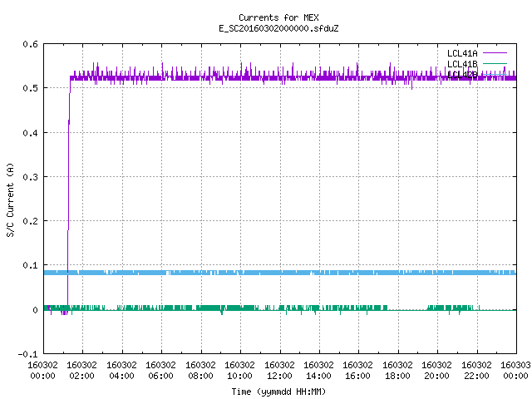Viewport: 532px width, 399px height.
Task: Select the LCL41B legend label
Action: [462, 64]
